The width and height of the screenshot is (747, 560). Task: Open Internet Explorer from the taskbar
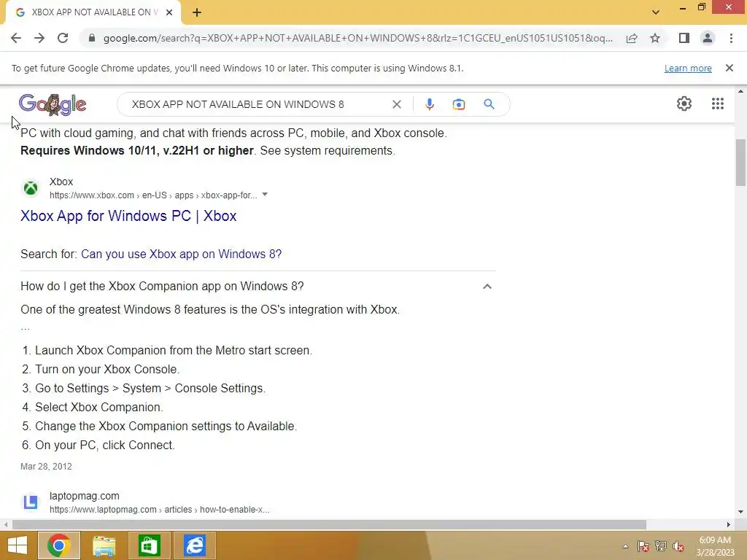pos(195,545)
